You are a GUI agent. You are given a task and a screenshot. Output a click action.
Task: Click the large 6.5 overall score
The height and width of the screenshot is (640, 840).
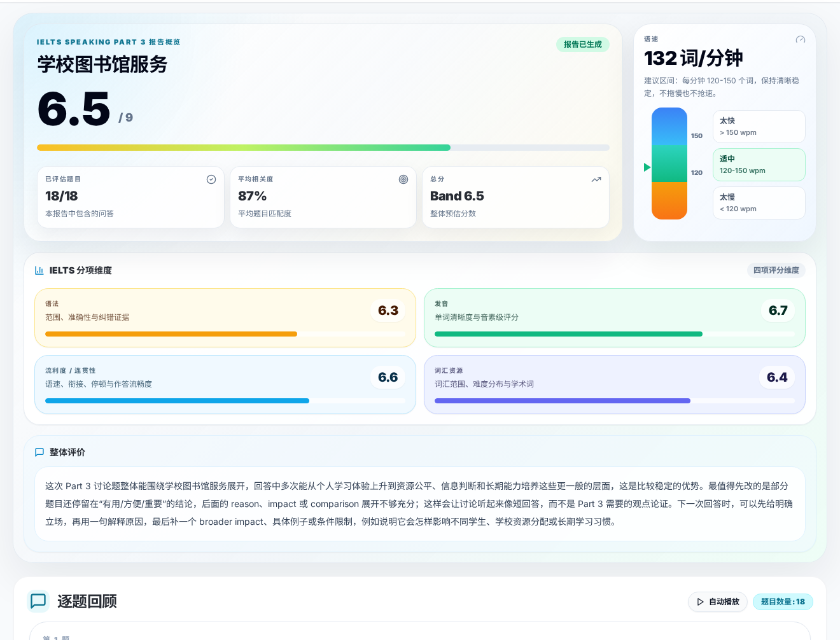[x=74, y=109]
